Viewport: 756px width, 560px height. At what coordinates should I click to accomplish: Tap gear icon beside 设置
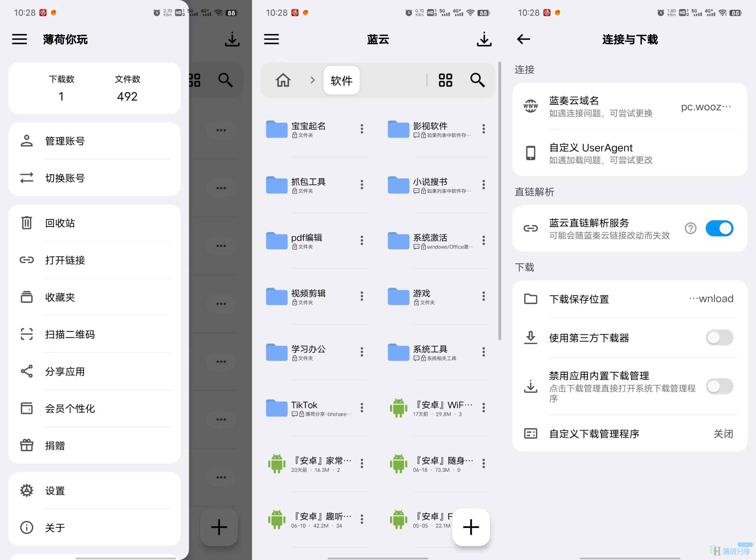[x=27, y=490]
